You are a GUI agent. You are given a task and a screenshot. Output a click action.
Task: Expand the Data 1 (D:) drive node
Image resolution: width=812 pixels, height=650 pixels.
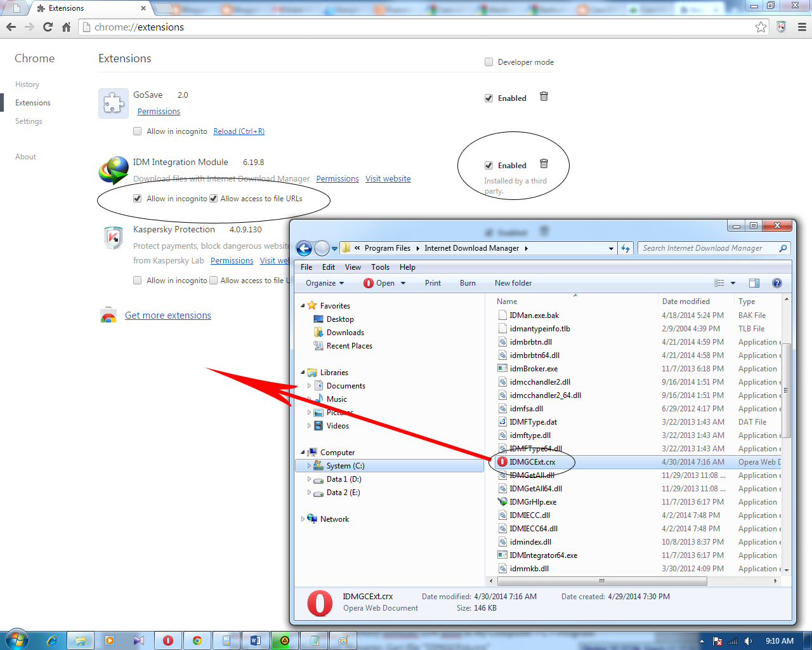click(309, 479)
